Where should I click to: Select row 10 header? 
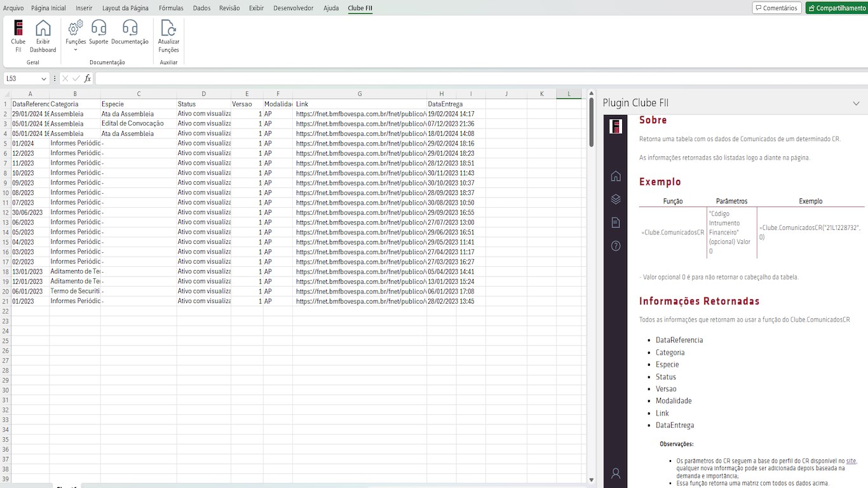(6, 193)
